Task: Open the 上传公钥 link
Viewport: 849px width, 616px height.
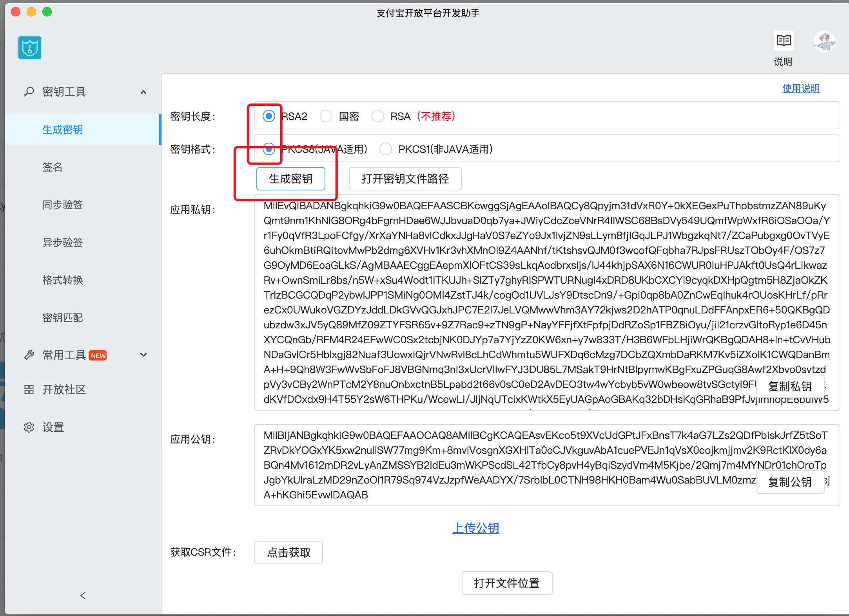Action: [x=475, y=528]
